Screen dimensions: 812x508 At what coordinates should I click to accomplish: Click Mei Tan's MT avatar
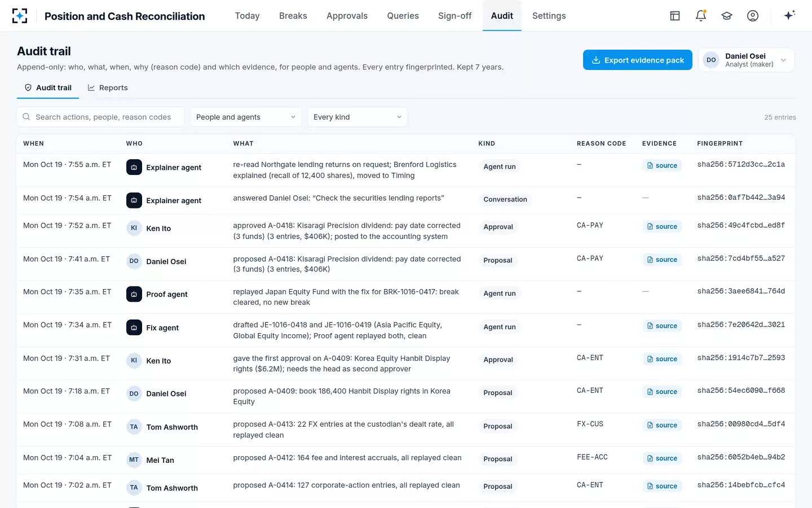pos(134,460)
